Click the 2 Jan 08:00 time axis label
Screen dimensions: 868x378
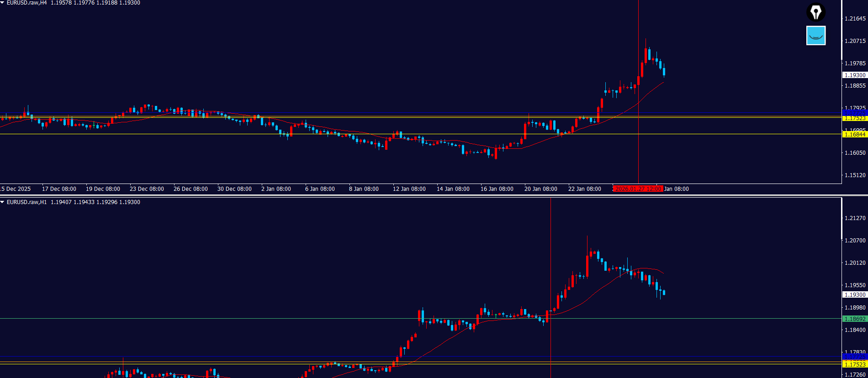point(276,189)
